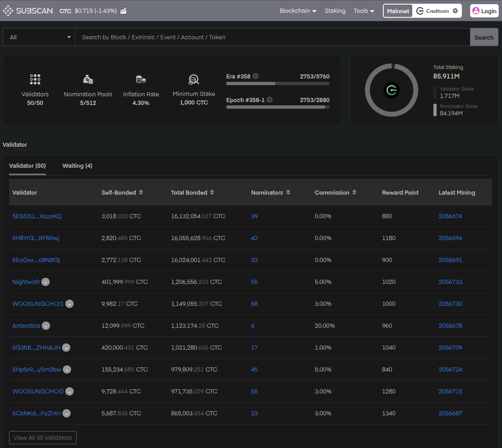502x448 pixels.
Task: Sort validators by Total Bonded
Action: click(212, 193)
